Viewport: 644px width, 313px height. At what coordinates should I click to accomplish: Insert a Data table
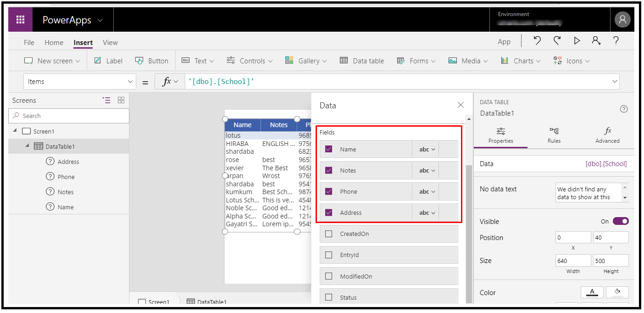[362, 61]
